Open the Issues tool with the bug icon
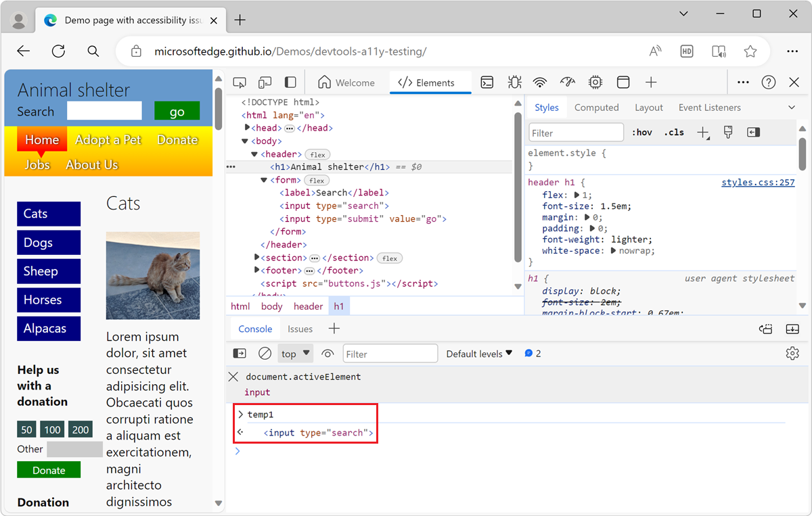The width and height of the screenshot is (812, 516). 514,82
